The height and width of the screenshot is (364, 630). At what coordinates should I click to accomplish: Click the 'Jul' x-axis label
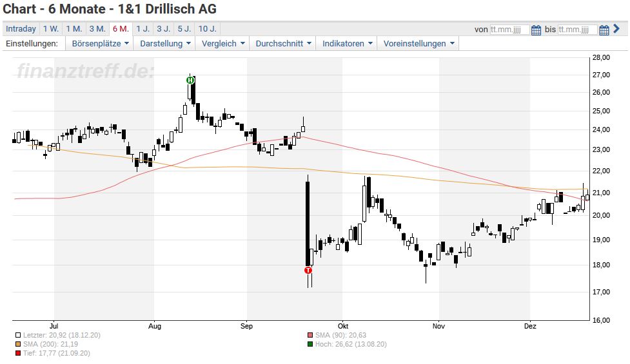(x=54, y=326)
